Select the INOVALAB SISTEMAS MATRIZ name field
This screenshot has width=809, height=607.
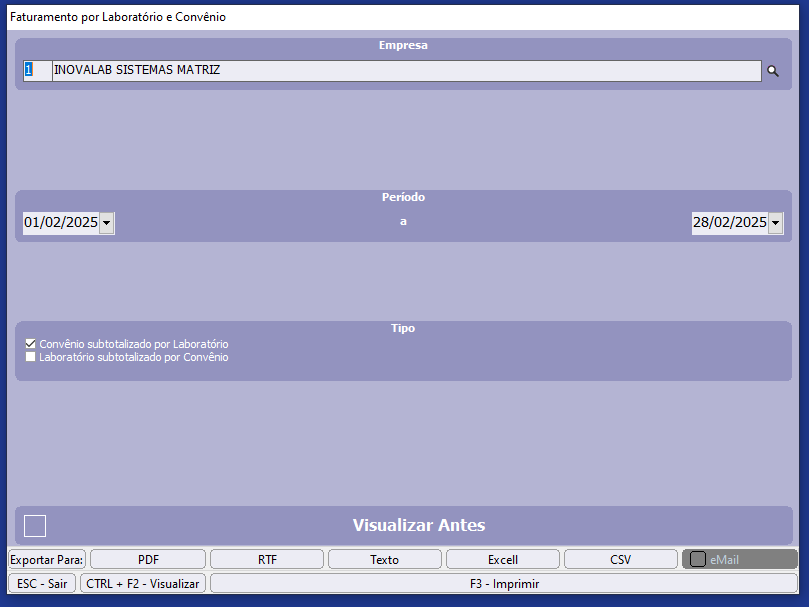[x=405, y=70]
